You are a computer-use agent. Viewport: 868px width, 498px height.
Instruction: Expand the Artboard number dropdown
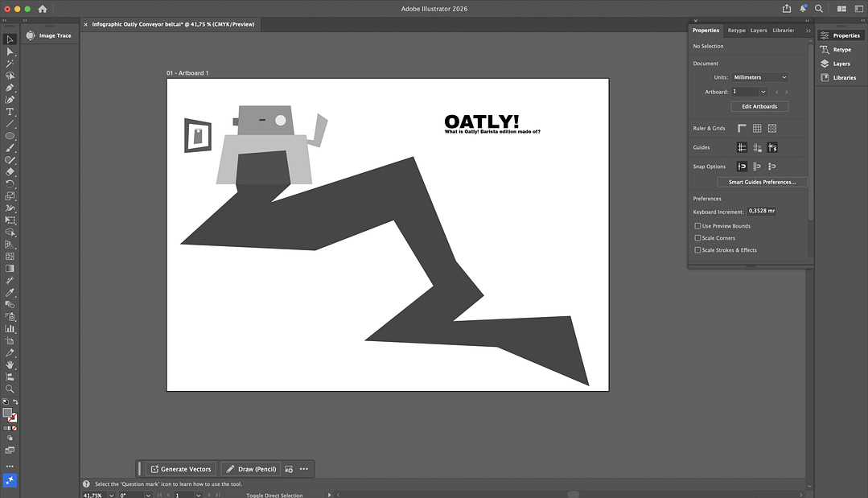[763, 92]
